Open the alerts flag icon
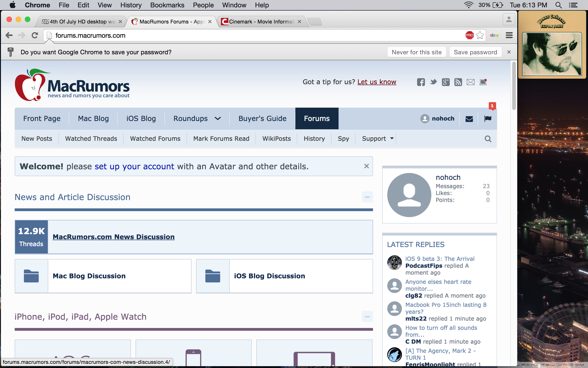The height and width of the screenshot is (368, 588). coord(488,119)
